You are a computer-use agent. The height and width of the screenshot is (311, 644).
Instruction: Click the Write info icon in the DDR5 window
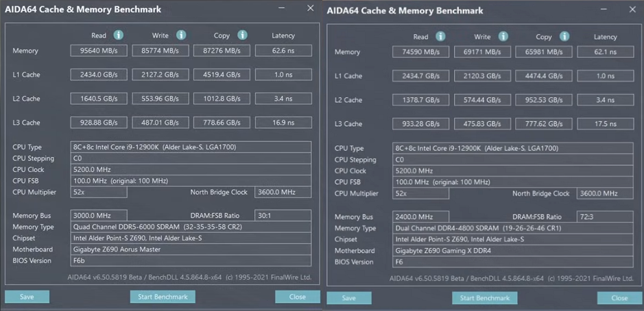(x=181, y=36)
